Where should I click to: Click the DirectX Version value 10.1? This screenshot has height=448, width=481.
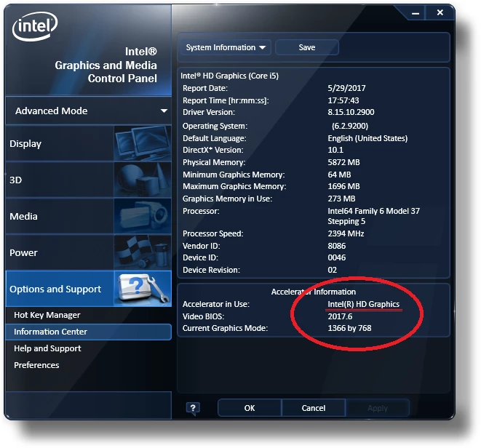tap(335, 150)
